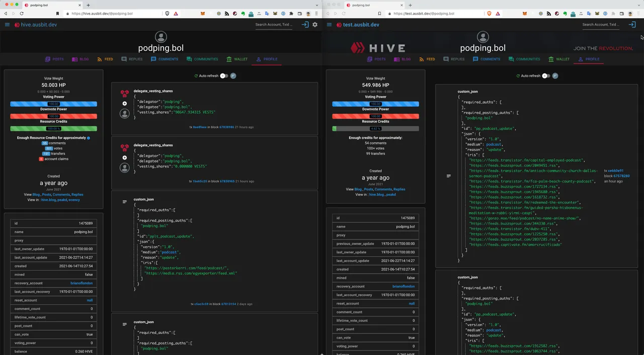Click Brave shields icon in right browser
This screenshot has height=355, width=644.
(489, 14)
